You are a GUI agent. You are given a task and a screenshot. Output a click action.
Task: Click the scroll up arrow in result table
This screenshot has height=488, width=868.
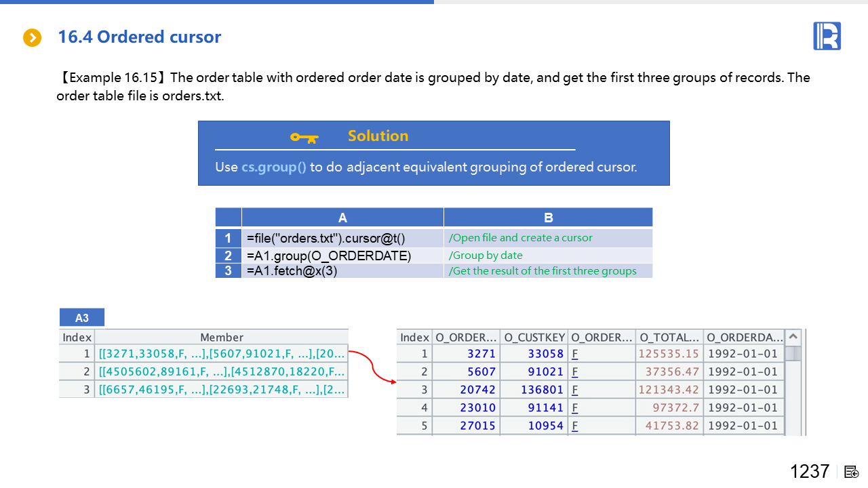click(x=793, y=337)
